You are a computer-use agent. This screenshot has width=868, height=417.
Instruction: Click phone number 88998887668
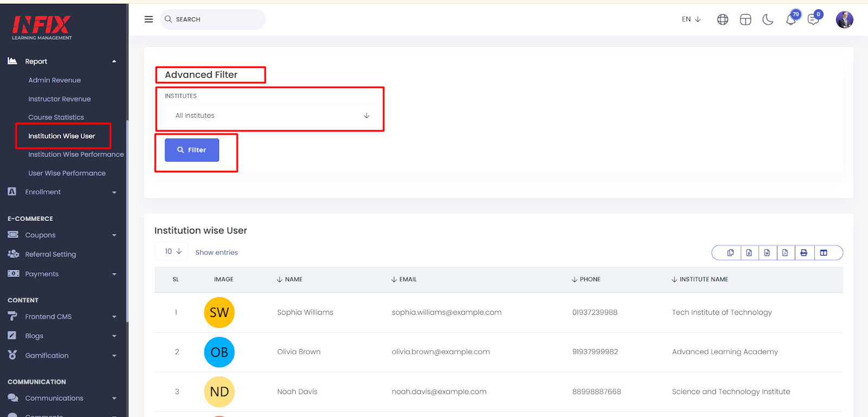point(597,391)
